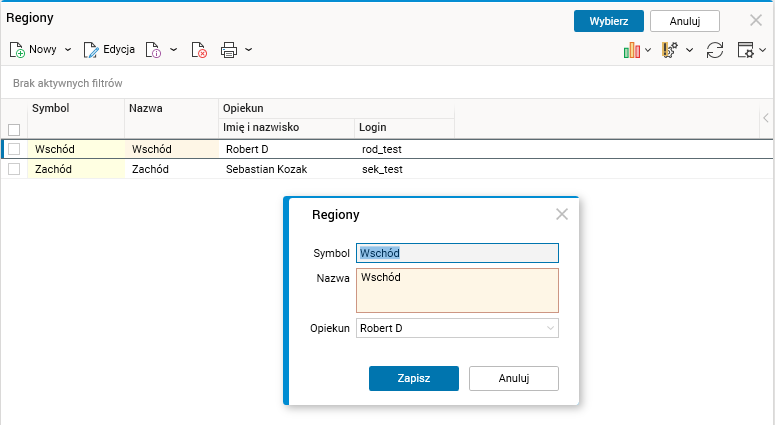This screenshot has width=775, height=425.
Task: Click the Edycja pencil icon
Action: (91, 49)
